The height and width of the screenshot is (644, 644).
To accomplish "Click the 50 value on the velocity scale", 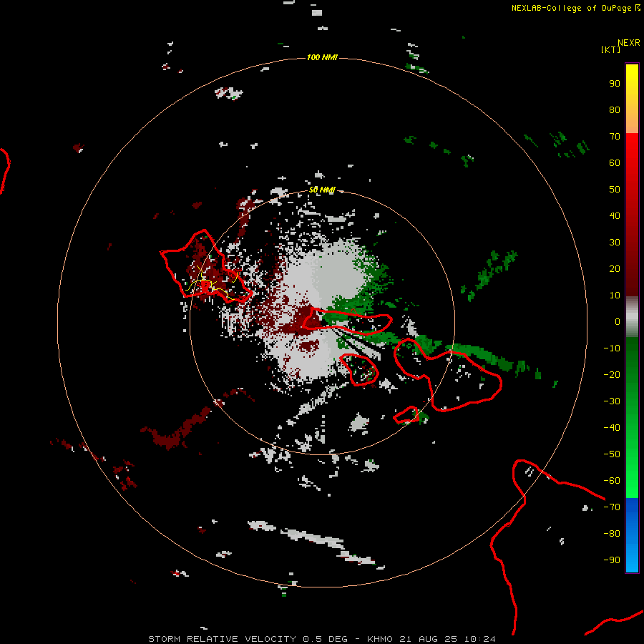I will 615,190.
